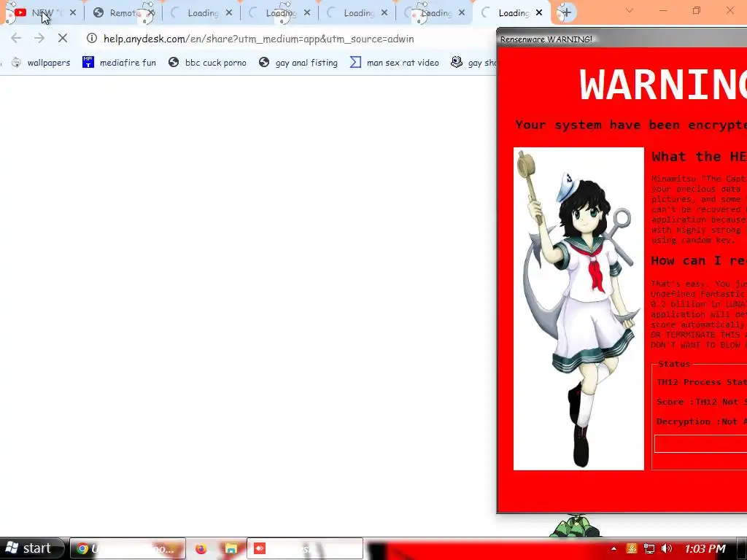
Task: Click the Rensenware WARNING! title bar
Action: (622, 39)
